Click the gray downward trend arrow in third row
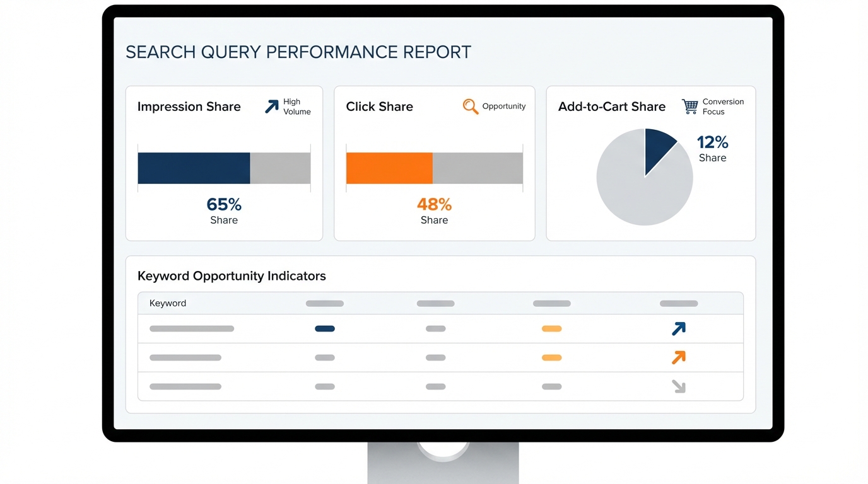Viewport: 868px width, 484px height. 678,386
